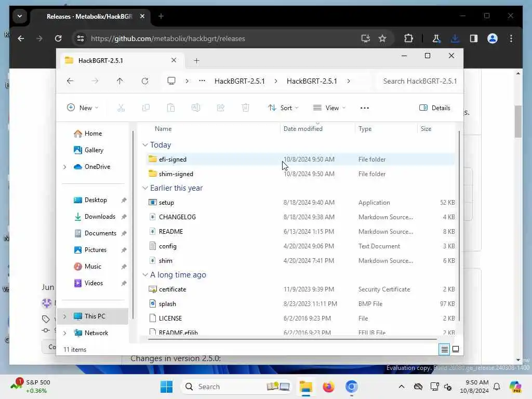Open Downloads in navigation pane

[100, 217]
